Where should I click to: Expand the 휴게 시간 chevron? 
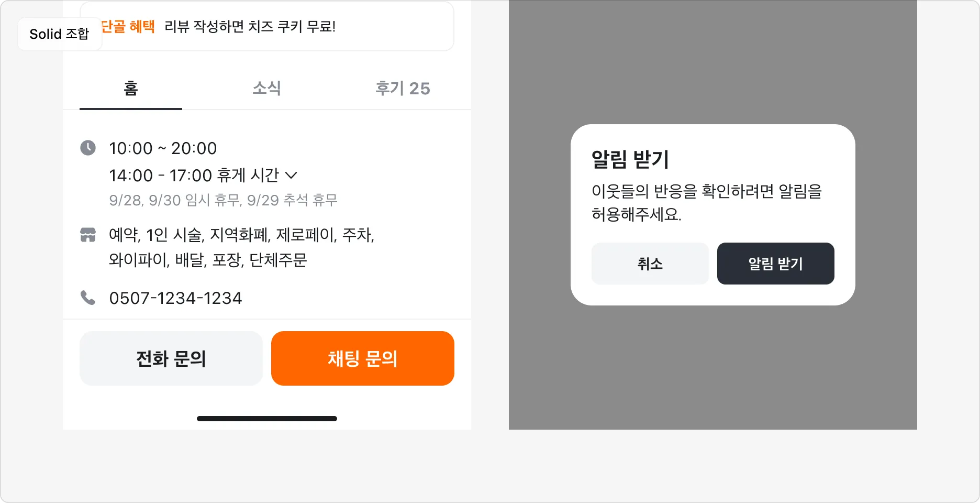291,175
